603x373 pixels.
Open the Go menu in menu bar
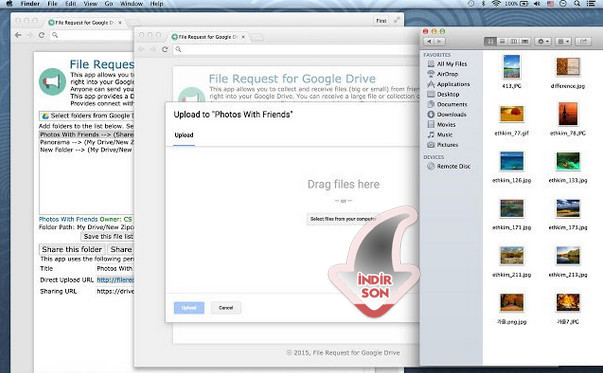click(x=109, y=4)
